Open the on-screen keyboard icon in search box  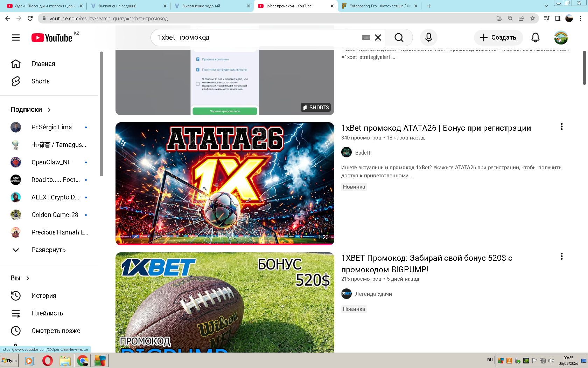[366, 38]
